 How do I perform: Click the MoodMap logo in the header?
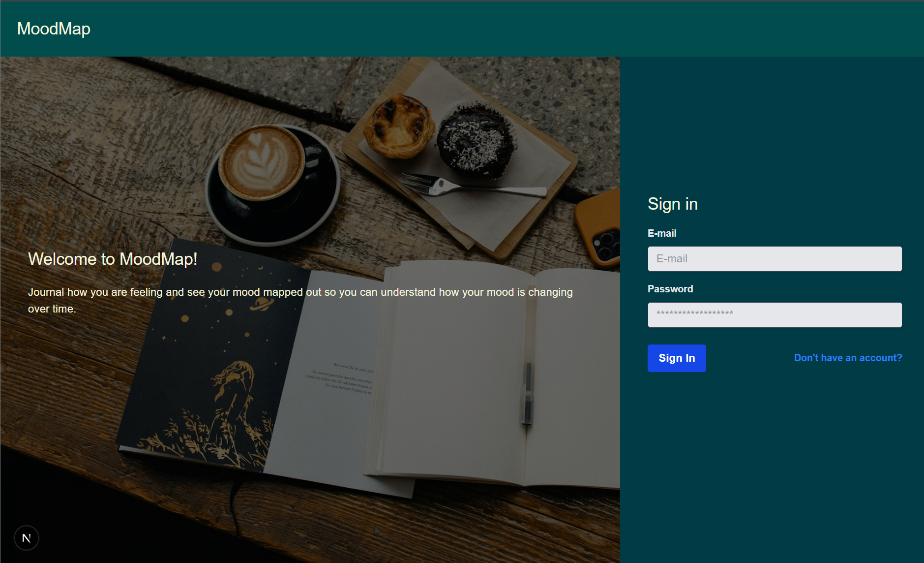click(x=54, y=29)
